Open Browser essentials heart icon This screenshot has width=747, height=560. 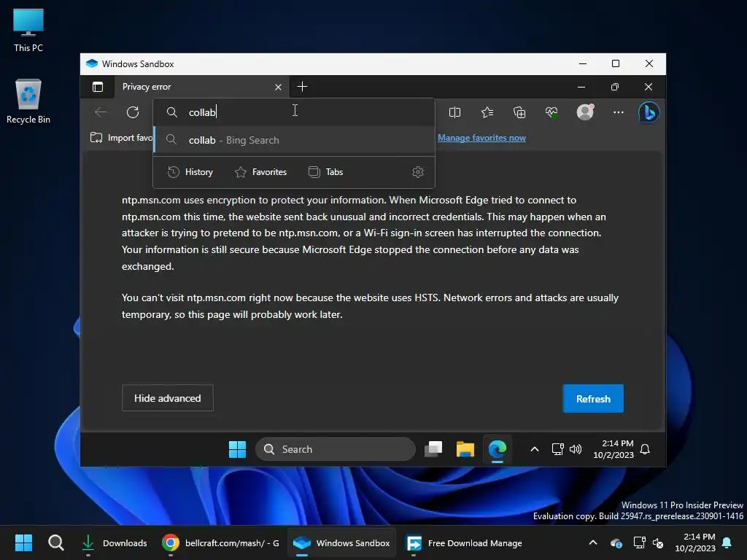(551, 112)
